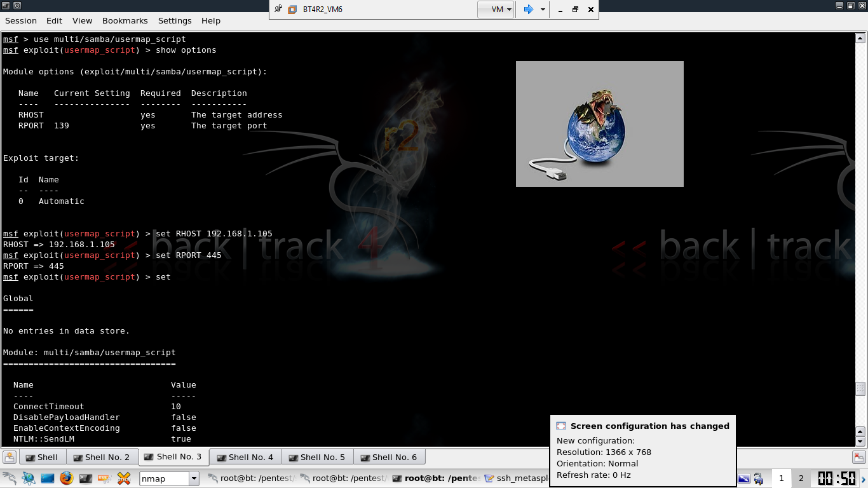
Task: Click the network plug tray icon
Action: (x=759, y=478)
